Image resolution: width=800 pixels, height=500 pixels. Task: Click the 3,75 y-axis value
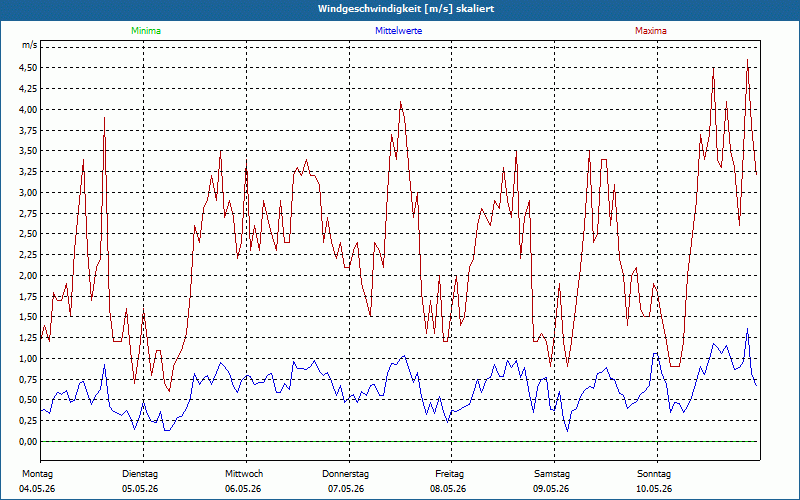pyautogui.click(x=28, y=130)
